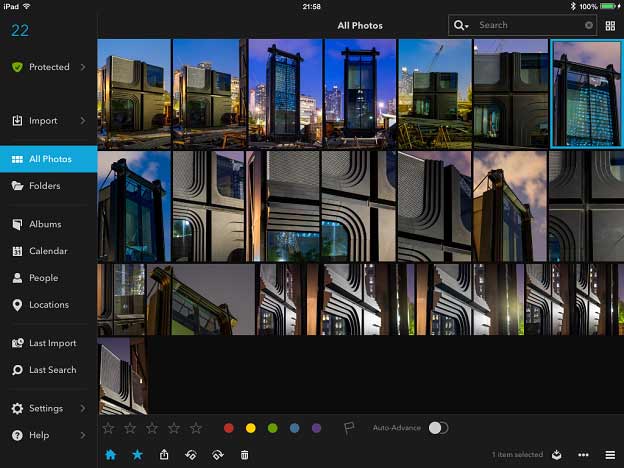
Task: Rate photo four stars
Action: pyautogui.click(x=174, y=428)
